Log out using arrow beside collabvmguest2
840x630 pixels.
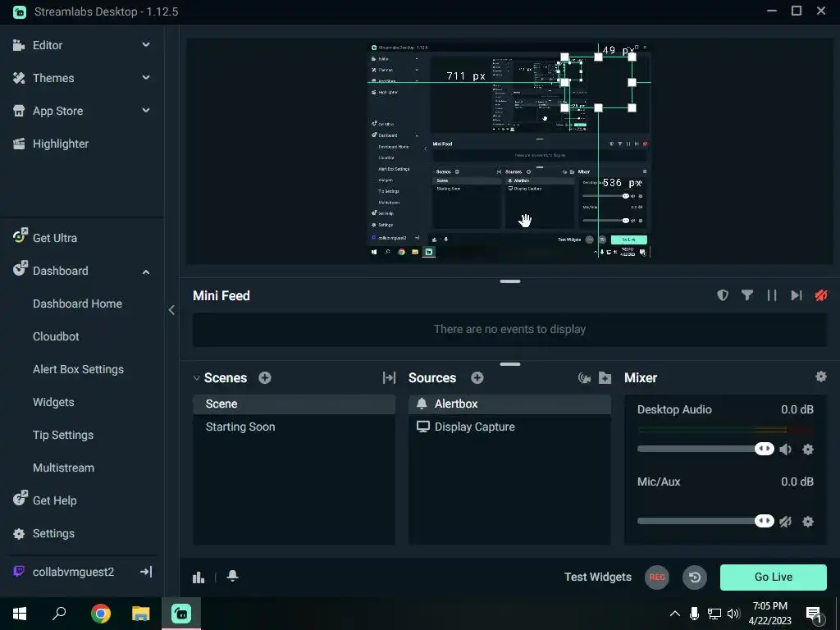click(x=146, y=572)
